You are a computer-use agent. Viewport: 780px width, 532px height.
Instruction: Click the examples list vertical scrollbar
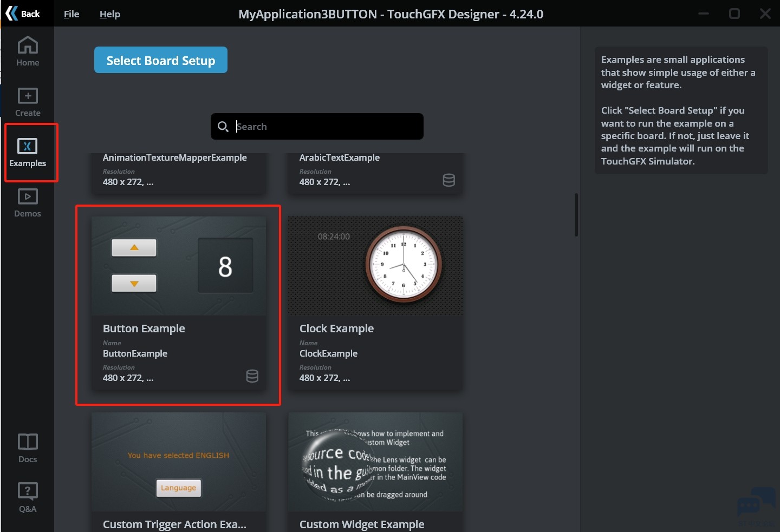click(576, 215)
